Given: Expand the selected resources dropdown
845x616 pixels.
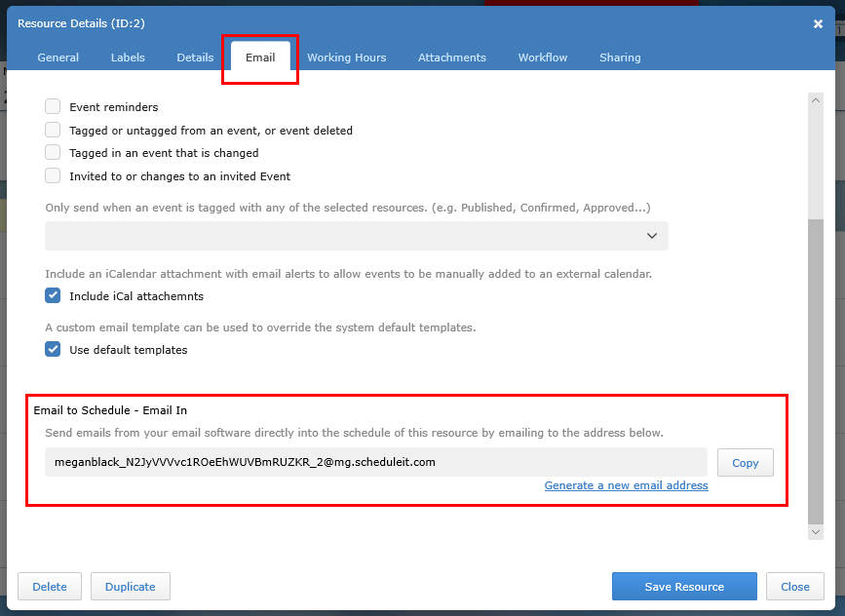Looking at the screenshot, I should [356, 236].
